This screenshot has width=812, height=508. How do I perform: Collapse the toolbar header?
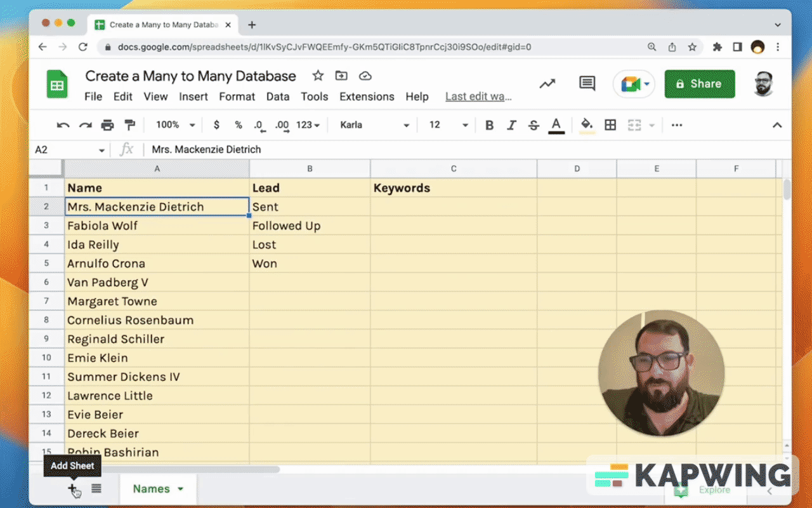coord(777,125)
